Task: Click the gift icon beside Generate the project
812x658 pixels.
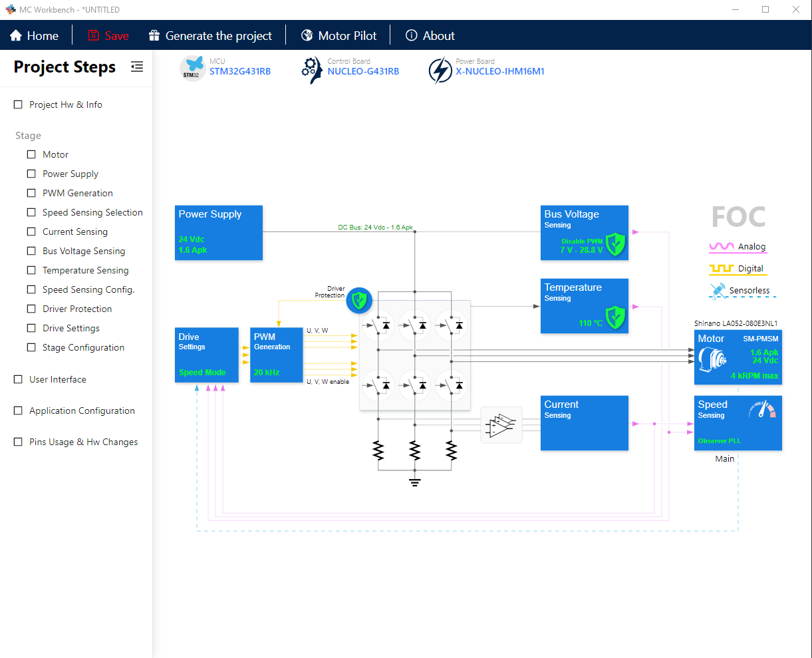Action: (x=154, y=35)
